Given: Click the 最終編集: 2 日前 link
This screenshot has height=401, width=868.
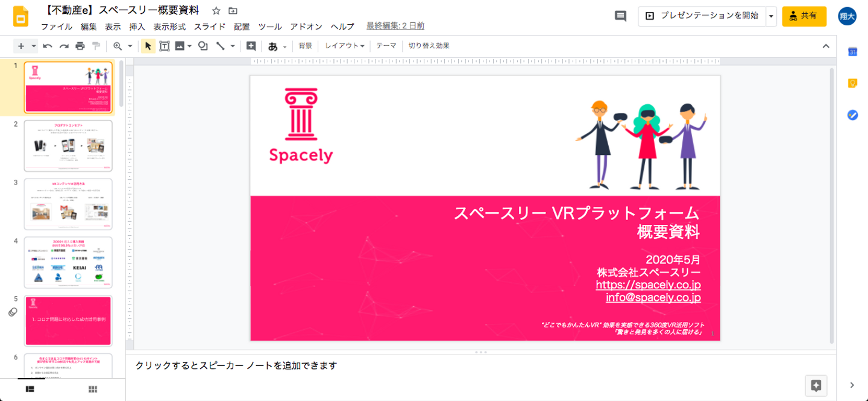Looking at the screenshot, I should click(395, 27).
